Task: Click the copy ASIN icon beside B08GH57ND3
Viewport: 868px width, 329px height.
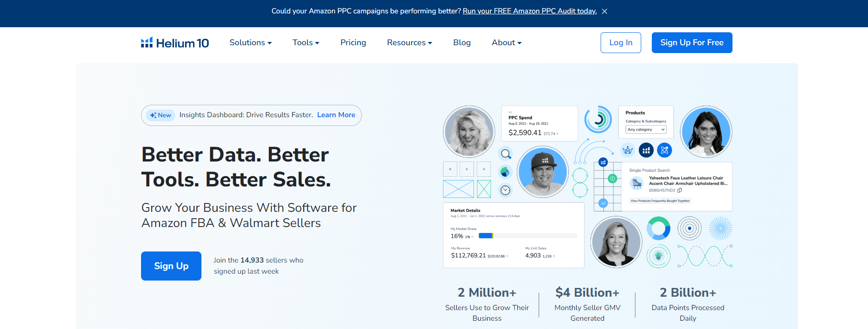Action: click(679, 190)
